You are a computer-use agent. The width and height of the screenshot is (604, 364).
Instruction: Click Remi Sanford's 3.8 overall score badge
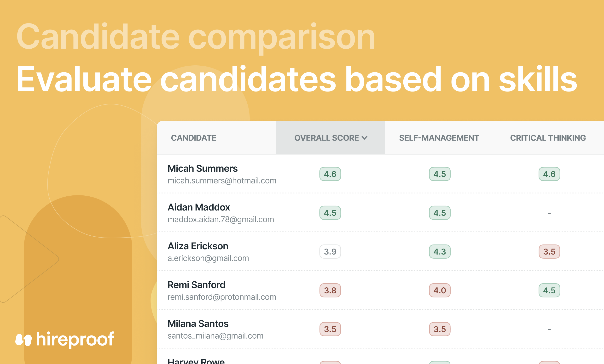330,290
